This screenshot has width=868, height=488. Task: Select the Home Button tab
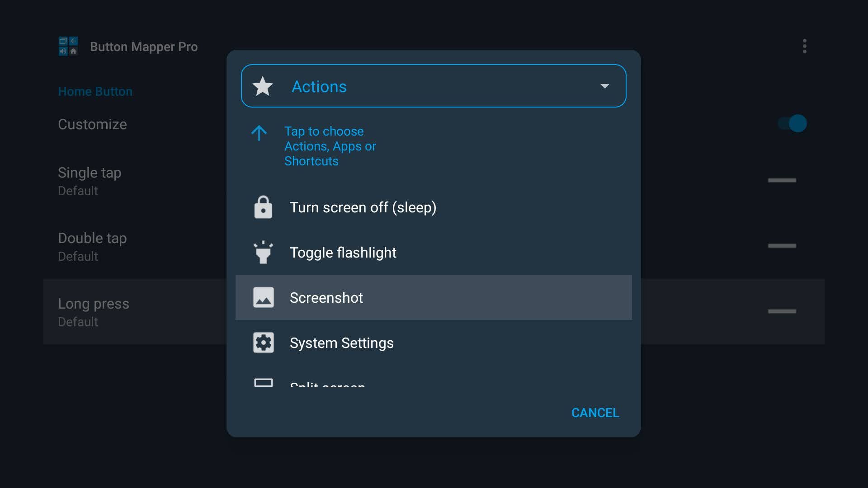(x=95, y=91)
